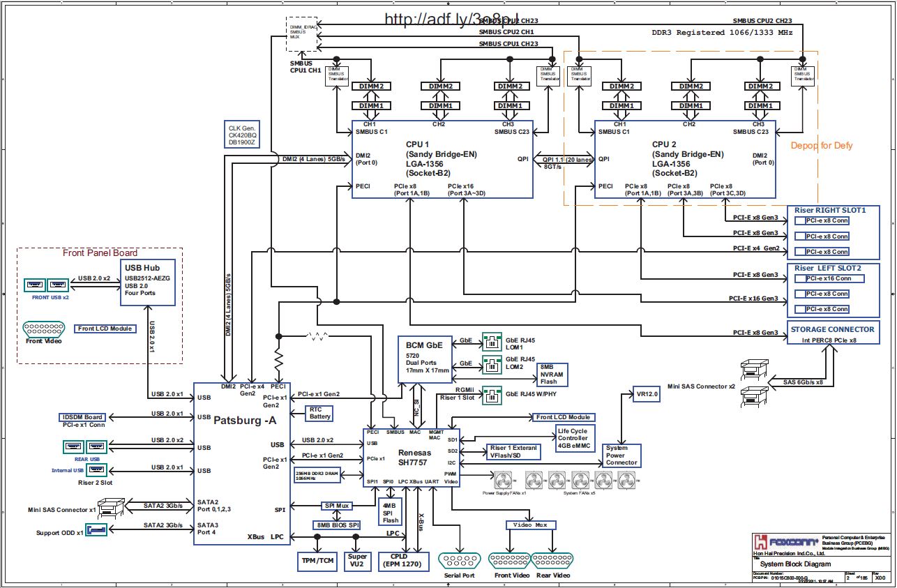The image size is (897, 588).
Task: Click the STORAGE CONNECTOR heading
Action: [x=833, y=329]
